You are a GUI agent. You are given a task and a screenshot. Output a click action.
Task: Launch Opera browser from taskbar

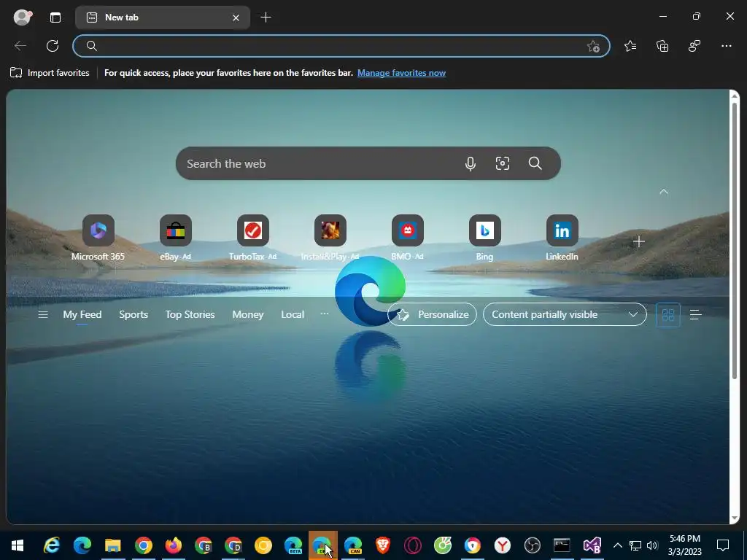[413, 545]
